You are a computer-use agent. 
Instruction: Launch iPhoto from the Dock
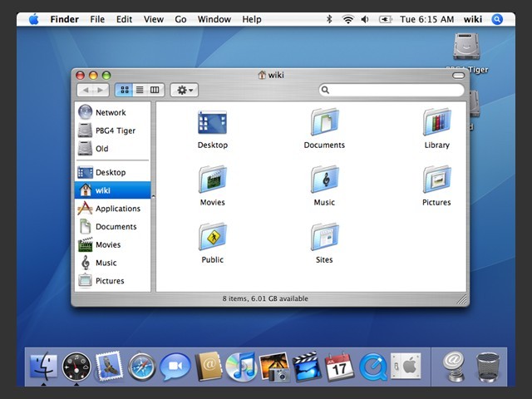click(274, 367)
